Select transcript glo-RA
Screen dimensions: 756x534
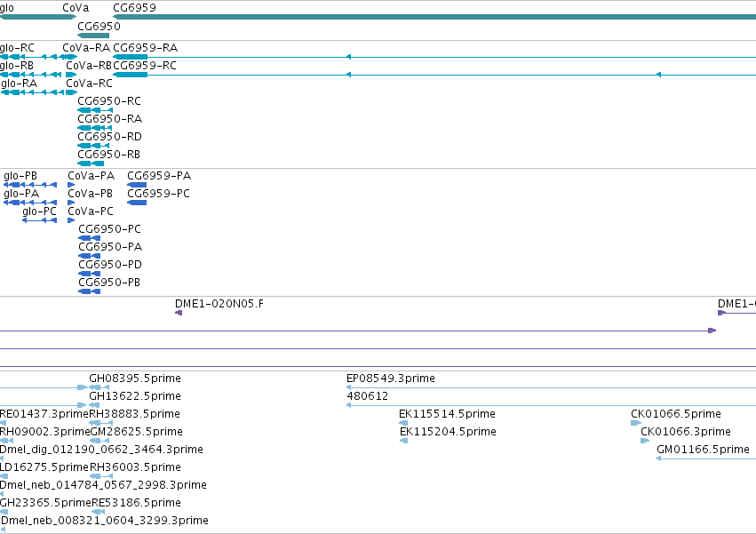[x=20, y=84]
